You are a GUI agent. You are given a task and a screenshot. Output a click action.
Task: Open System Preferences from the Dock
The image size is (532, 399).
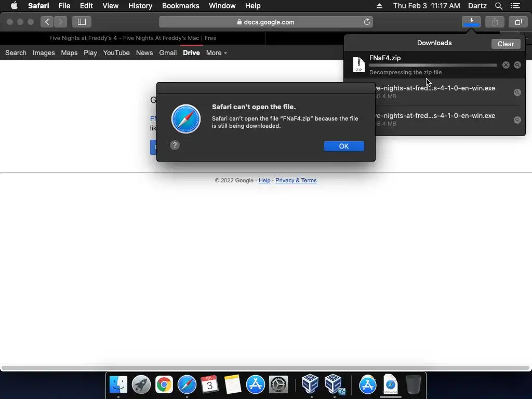click(278, 384)
